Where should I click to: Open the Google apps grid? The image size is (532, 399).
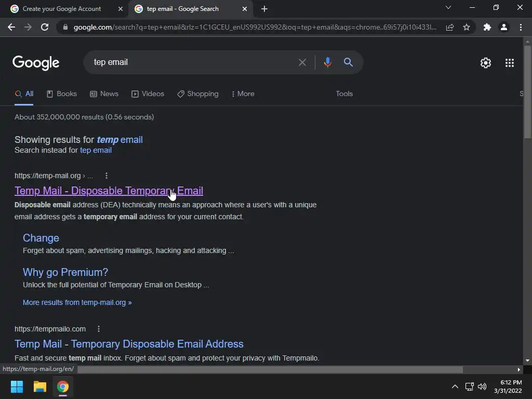(510, 63)
